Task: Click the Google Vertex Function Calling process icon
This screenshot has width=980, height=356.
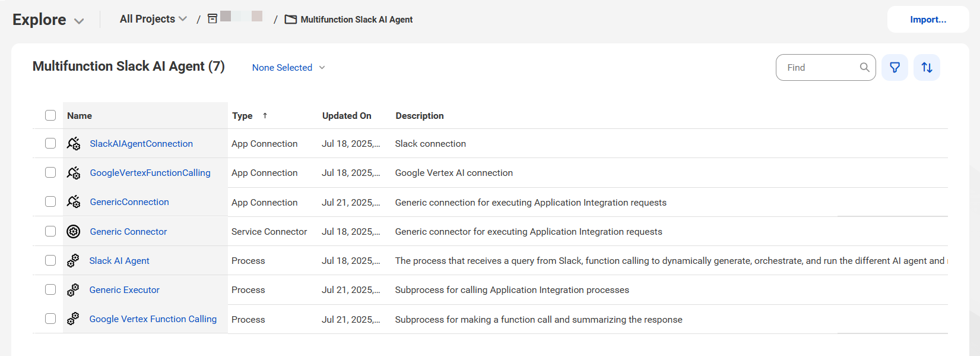Action: pyautogui.click(x=73, y=319)
